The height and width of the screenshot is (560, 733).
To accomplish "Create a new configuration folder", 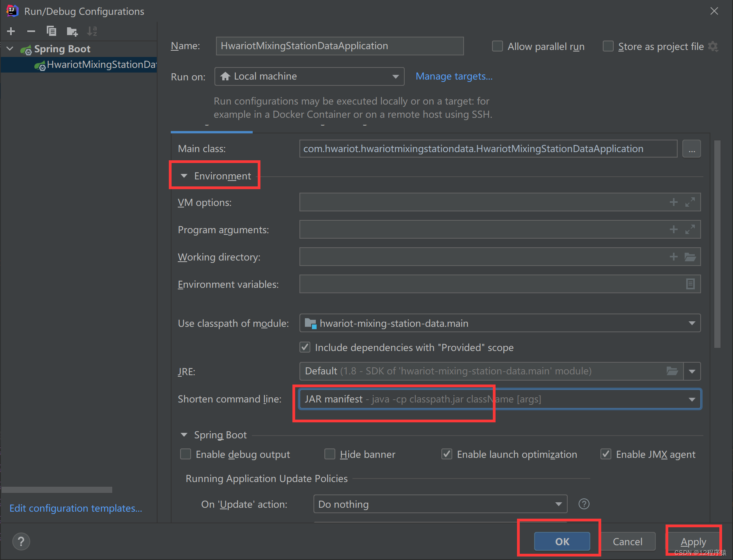I will [72, 31].
